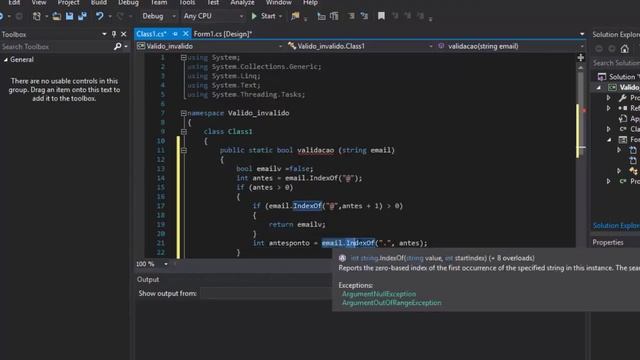640x360 pixels.
Task: Collapse Valido project node in Solution Explorer
Action: (598, 87)
